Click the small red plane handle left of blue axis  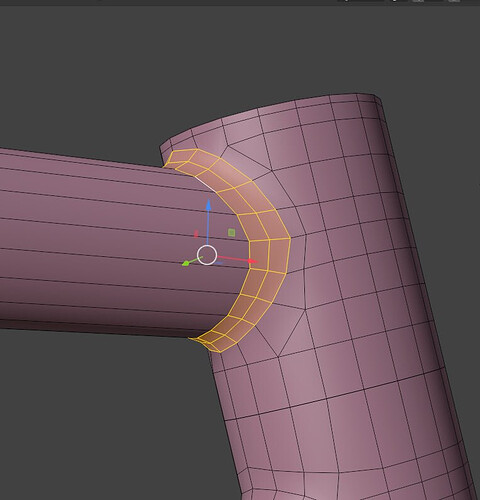point(196,234)
